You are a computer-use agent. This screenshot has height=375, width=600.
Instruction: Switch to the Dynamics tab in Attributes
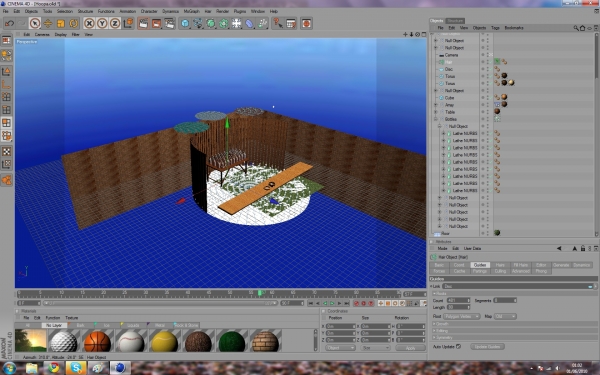tap(581, 265)
